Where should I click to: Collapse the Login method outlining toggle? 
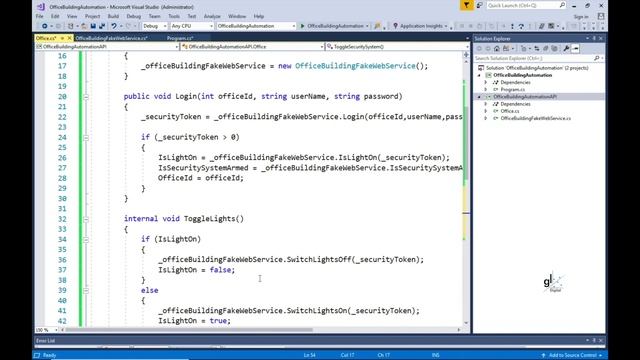86,97
